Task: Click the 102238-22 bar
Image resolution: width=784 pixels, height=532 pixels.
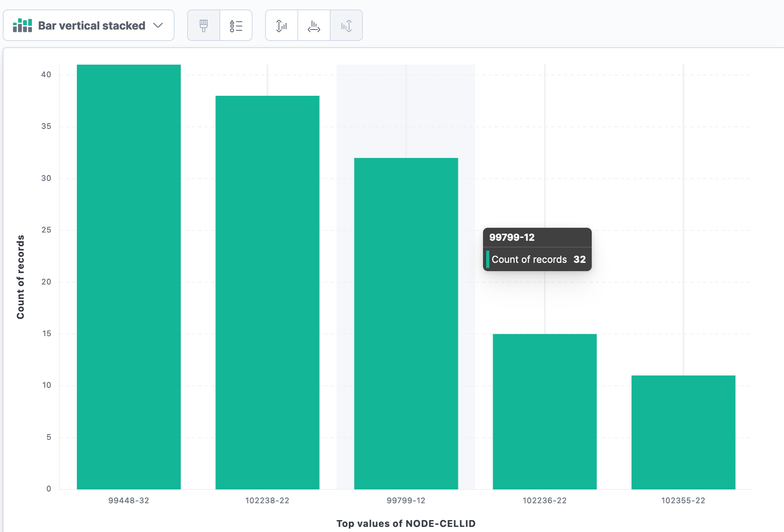Action: (268, 292)
